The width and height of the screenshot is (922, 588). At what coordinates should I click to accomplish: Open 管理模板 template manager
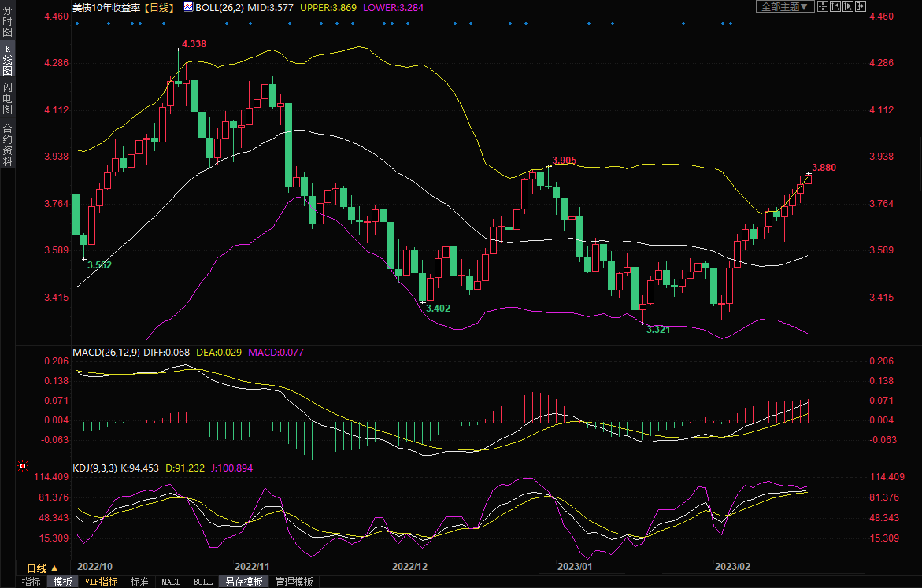pos(294,582)
